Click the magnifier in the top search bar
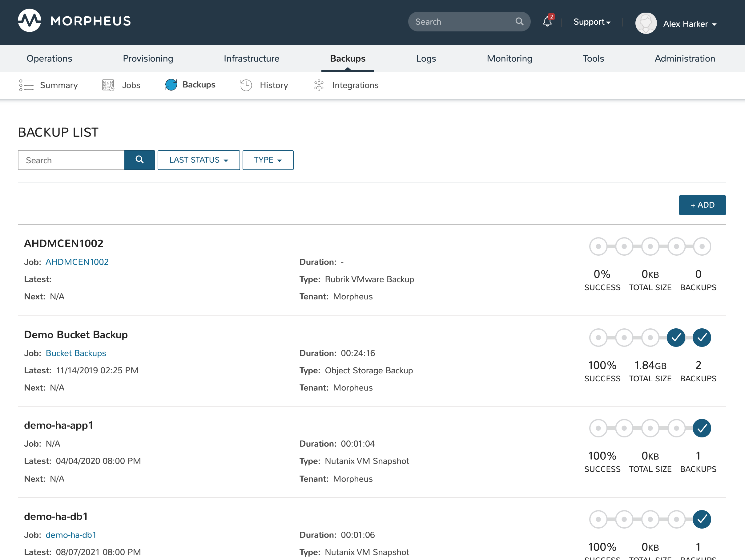The width and height of the screenshot is (745, 560). tap(519, 22)
